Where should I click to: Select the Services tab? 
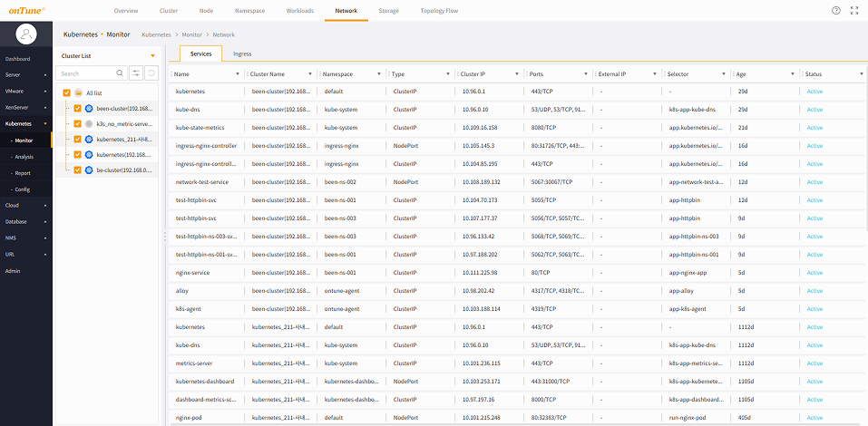tap(201, 53)
